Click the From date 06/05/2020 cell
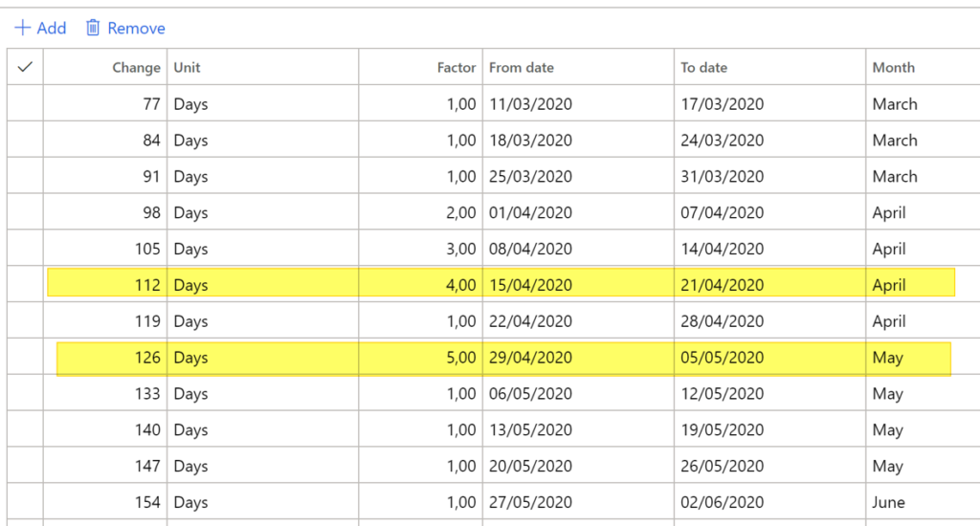This screenshot has width=980, height=526. click(x=578, y=394)
